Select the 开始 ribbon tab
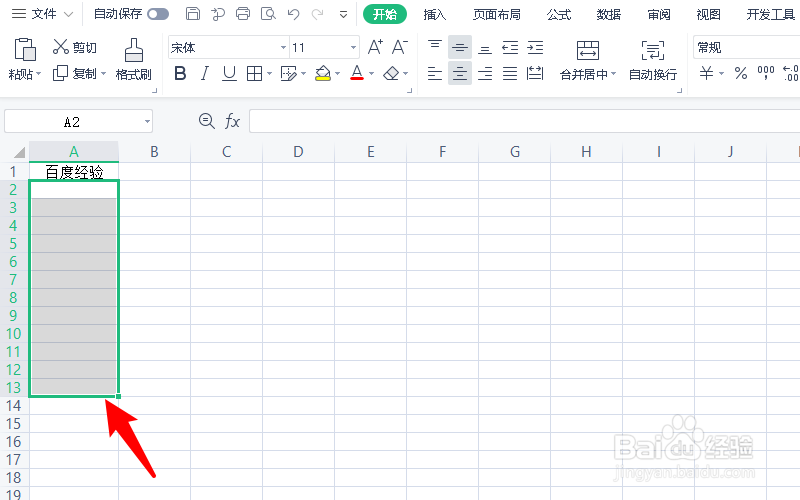Image resolution: width=800 pixels, height=500 pixels. pos(385,14)
